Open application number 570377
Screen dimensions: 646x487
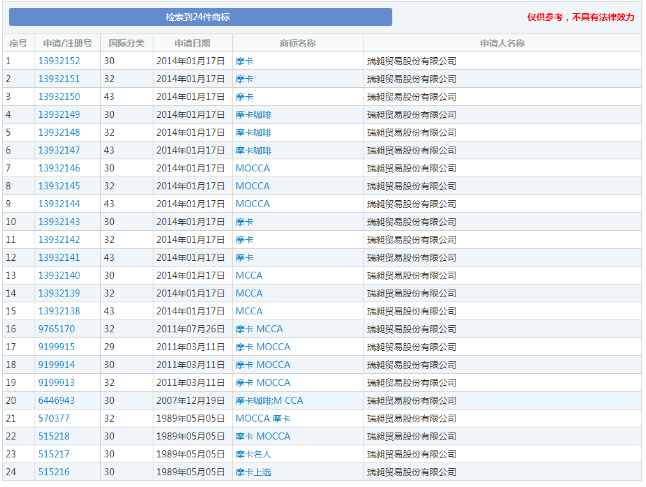tap(54, 419)
